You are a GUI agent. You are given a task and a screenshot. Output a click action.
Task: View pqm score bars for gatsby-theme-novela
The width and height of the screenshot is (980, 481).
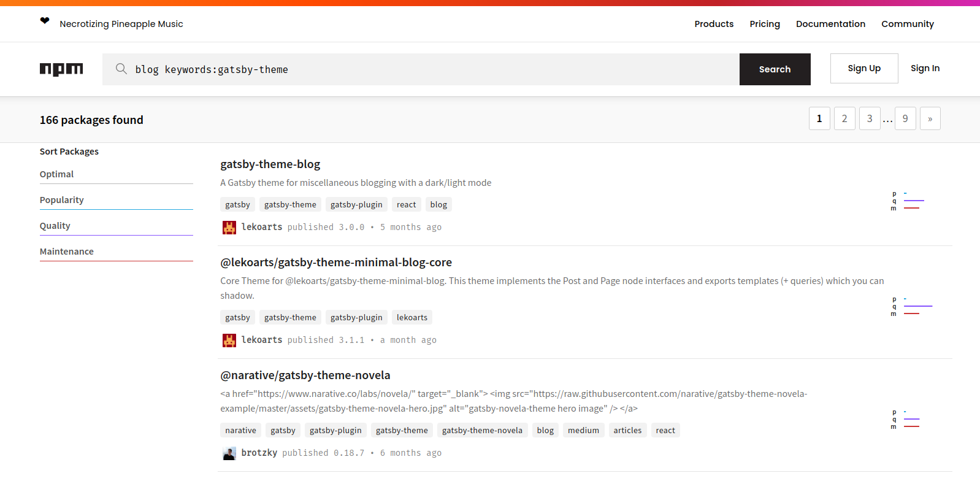pyautogui.click(x=905, y=419)
